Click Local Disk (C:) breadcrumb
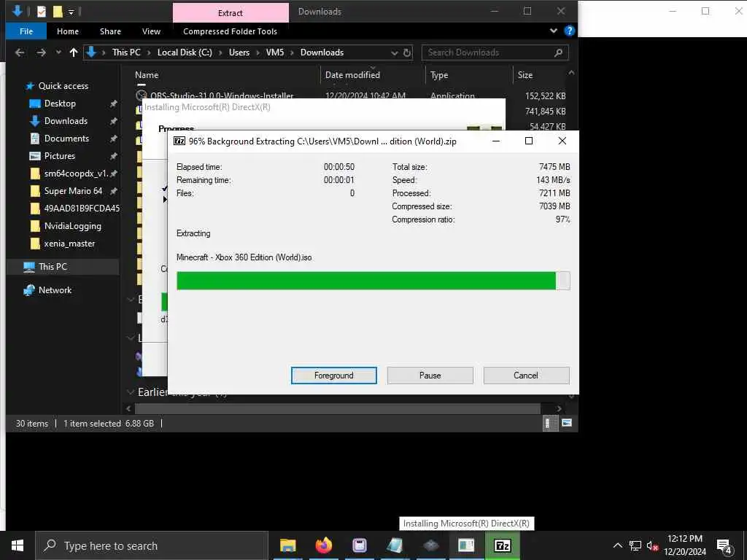The image size is (747, 560). tap(185, 52)
